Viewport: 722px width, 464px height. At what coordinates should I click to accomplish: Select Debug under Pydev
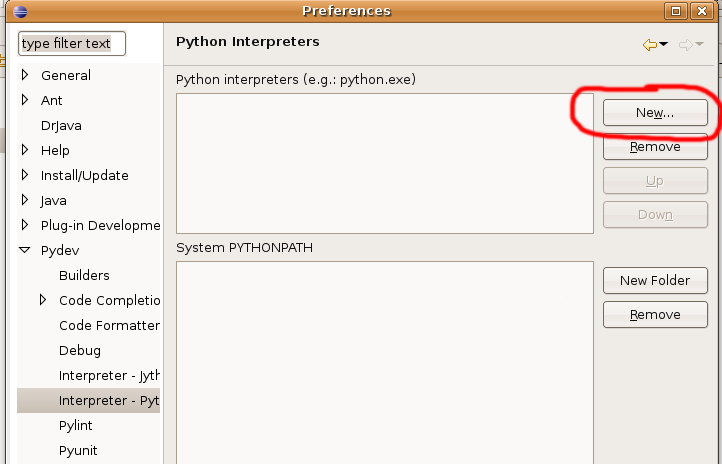[79, 350]
